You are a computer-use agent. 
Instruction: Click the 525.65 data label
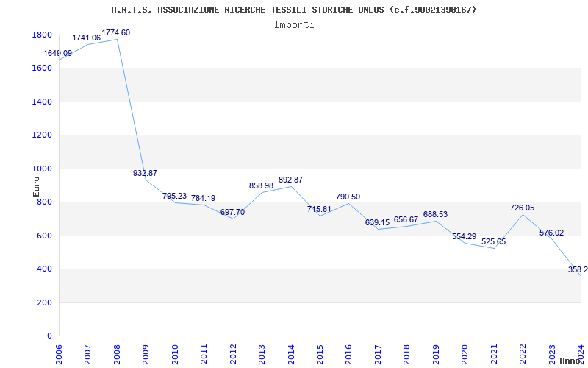click(x=493, y=242)
